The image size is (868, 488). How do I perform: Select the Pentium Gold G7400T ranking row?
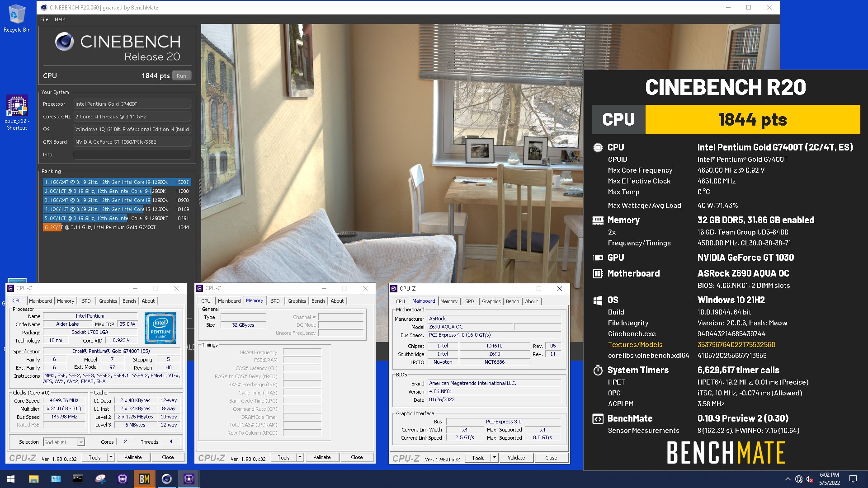tap(117, 227)
